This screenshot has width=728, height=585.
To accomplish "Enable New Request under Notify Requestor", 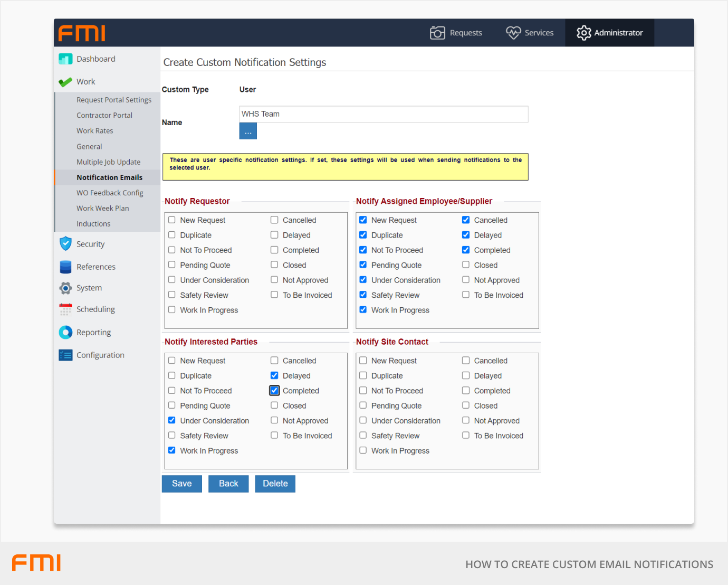I will pos(172,220).
